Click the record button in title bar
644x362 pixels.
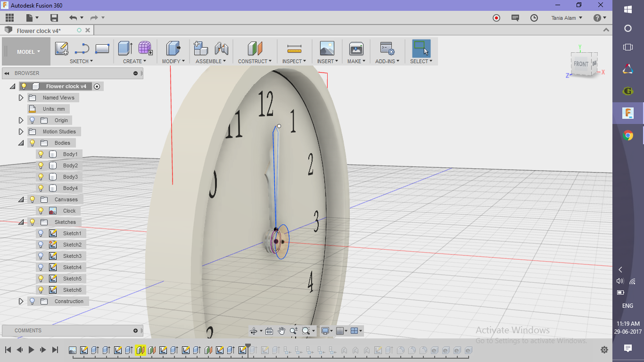(x=496, y=18)
